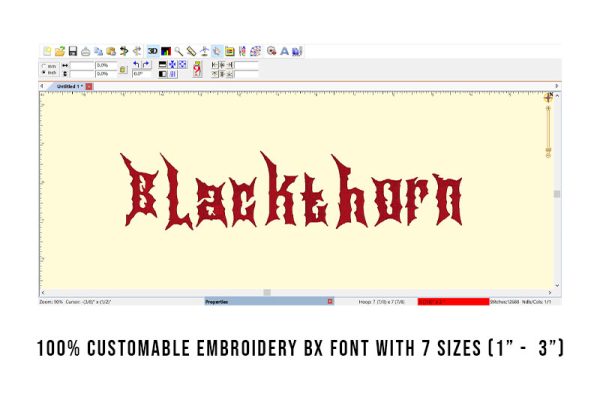Paste from the clipboard
The image size is (600, 400).
pos(111,51)
